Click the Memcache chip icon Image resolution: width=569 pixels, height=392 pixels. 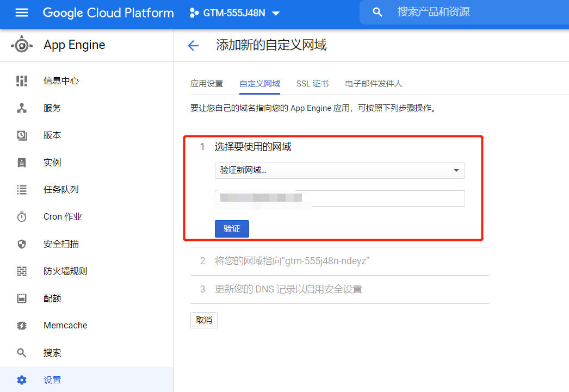pos(22,326)
